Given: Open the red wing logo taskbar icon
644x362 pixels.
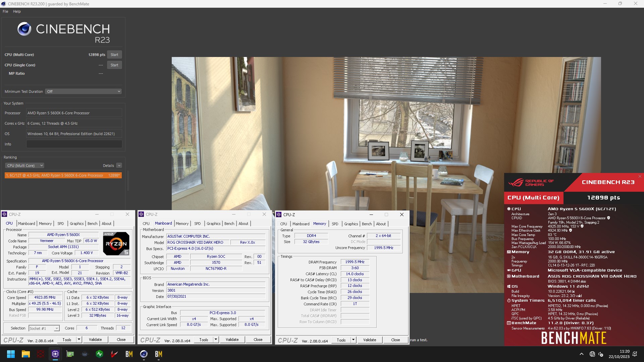Looking at the screenshot, I should click(x=114, y=354).
